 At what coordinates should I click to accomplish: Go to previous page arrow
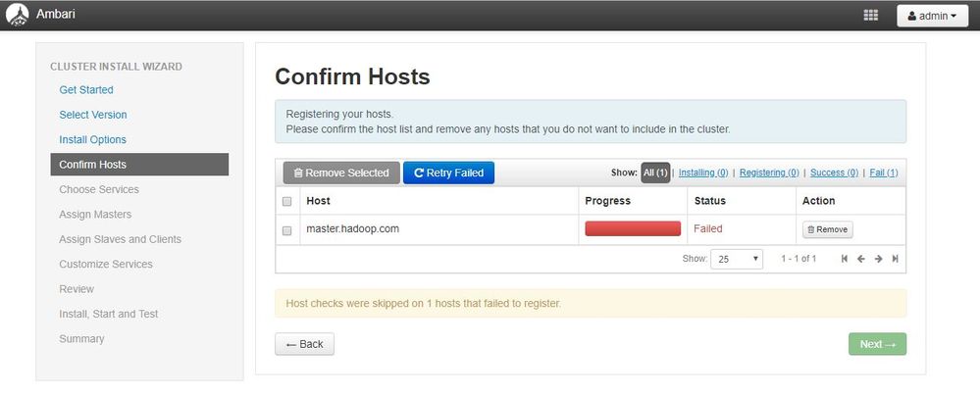point(861,259)
